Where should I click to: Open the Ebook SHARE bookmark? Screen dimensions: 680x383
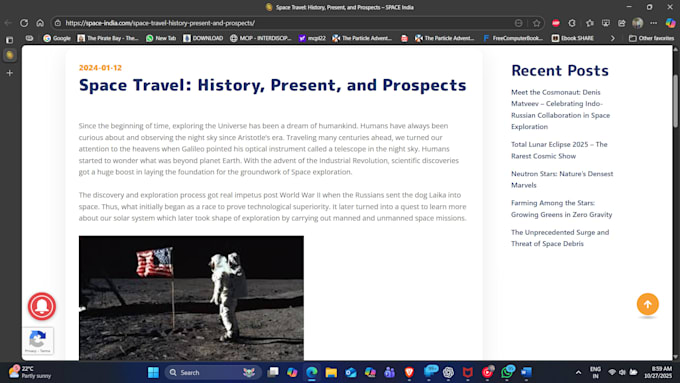[572, 38]
